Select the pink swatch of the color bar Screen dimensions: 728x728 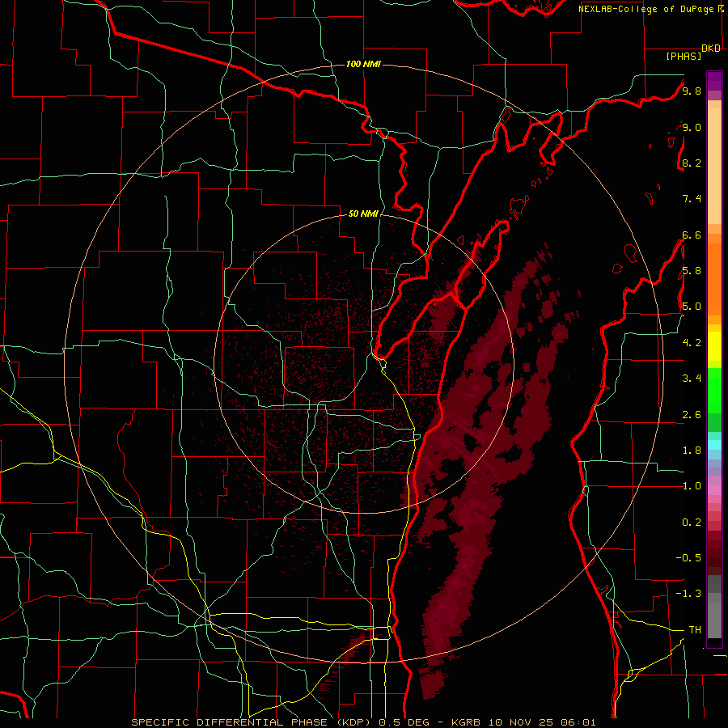click(x=714, y=490)
